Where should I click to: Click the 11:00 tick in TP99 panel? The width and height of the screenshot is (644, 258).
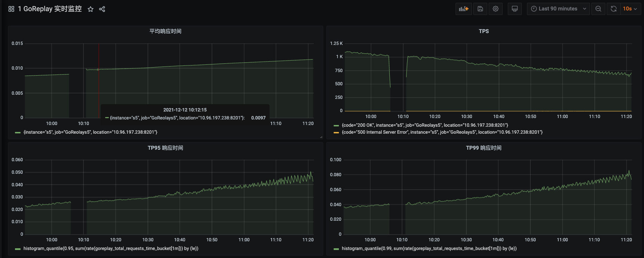562,240
